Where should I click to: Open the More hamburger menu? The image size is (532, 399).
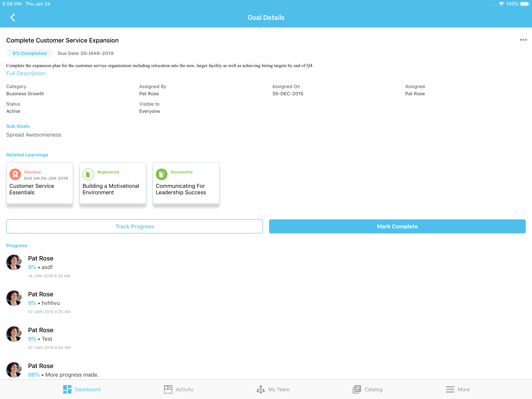450,389
